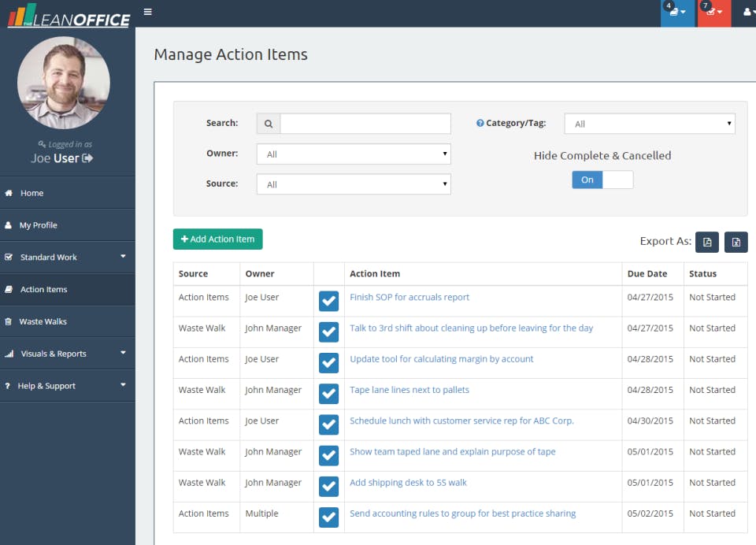Export action items as Excel
Viewport: 756px width, 545px height.
click(736, 242)
